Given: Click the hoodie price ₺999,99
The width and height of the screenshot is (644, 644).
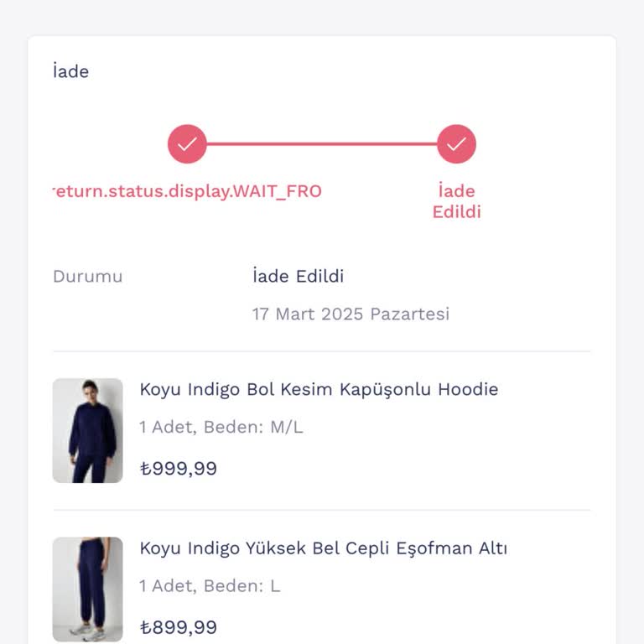Looking at the screenshot, I should [x=178, y=469].
